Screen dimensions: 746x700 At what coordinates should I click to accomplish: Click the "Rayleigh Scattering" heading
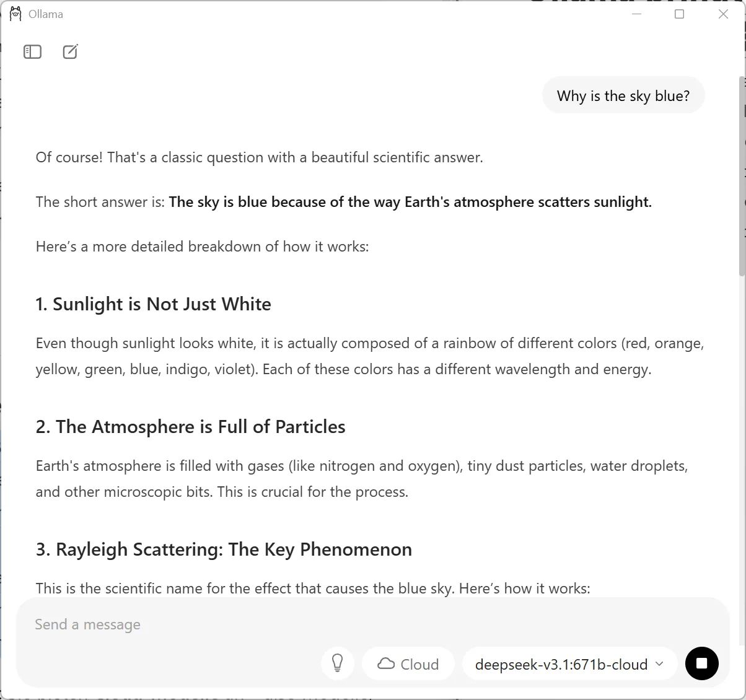pos(224,549)
